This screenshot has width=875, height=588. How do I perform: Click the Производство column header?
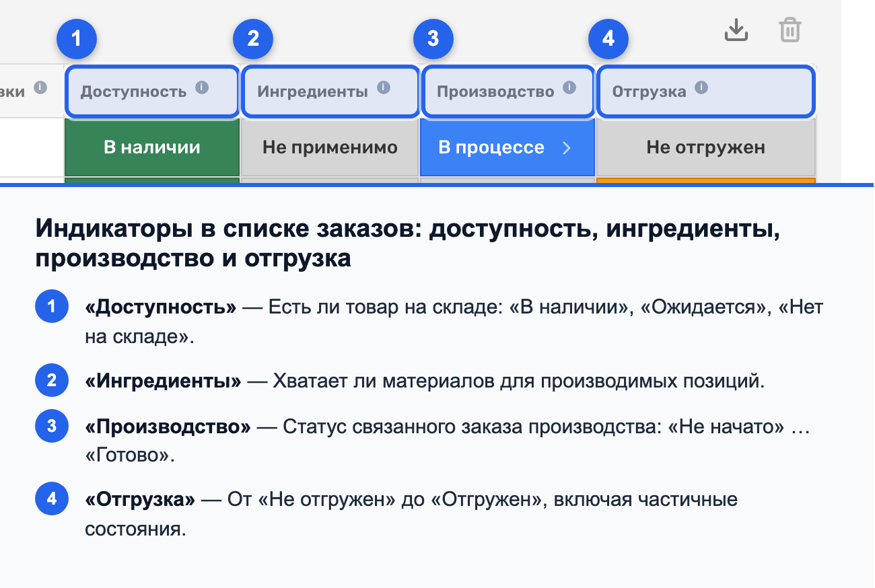[508, 91]
